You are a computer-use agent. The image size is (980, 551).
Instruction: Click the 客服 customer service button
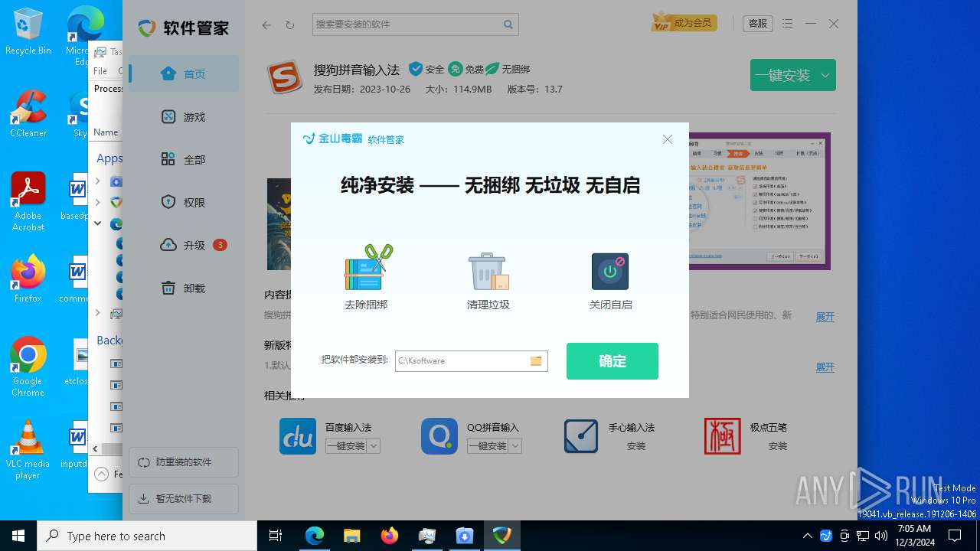(x=758, y=24)
